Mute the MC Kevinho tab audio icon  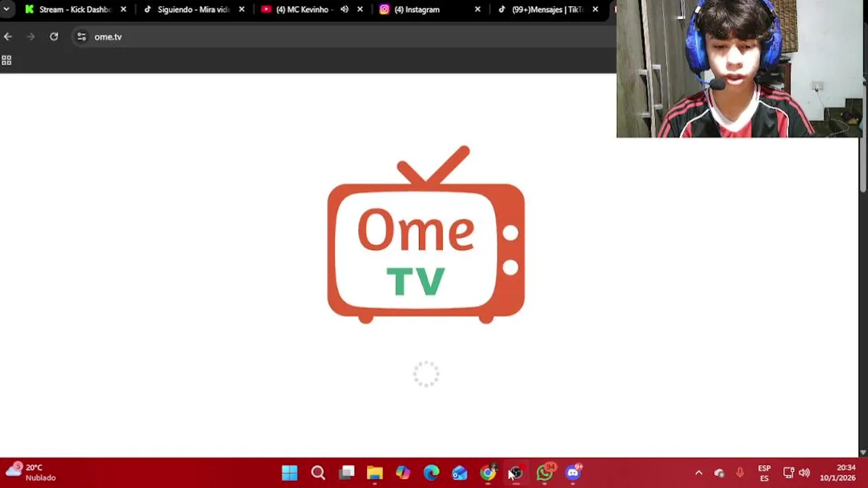point(344,9)
